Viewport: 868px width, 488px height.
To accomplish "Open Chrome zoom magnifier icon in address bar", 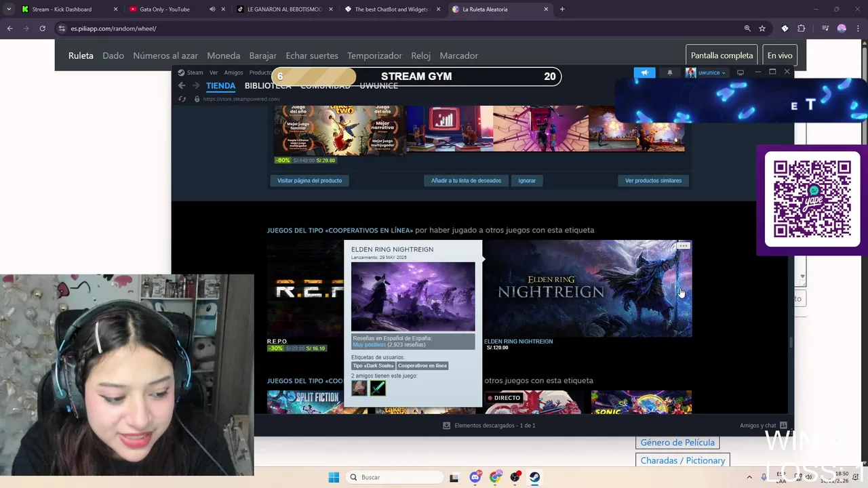I will pos(747,28).
